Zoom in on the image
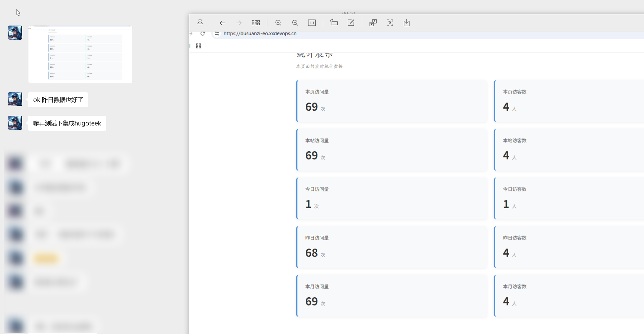The width and height of the screenshot is (644, 334). 278,23
